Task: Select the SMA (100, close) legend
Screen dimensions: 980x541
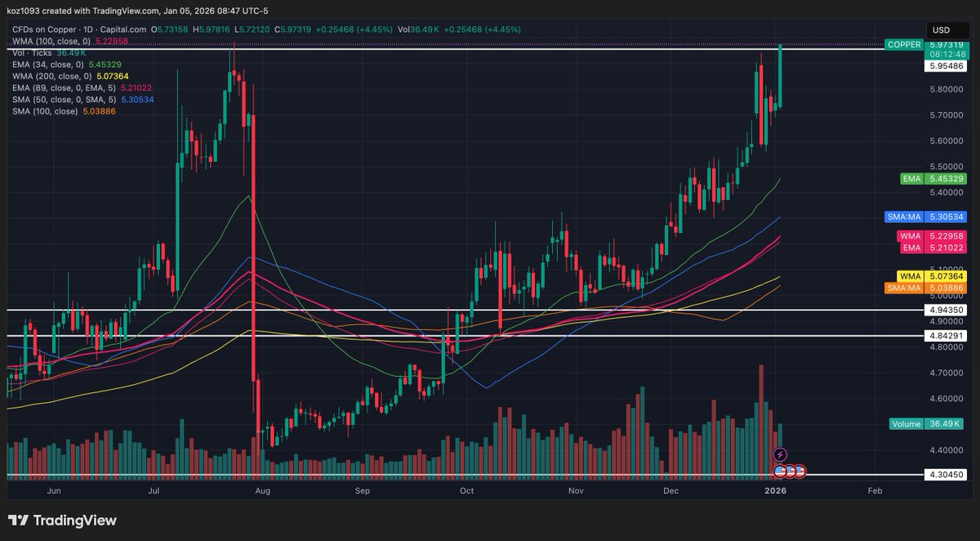Action: 64,110
